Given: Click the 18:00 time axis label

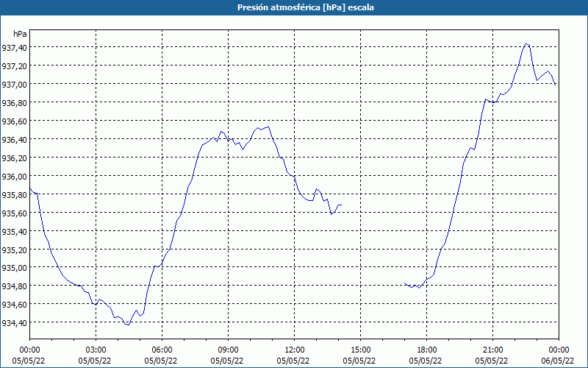Looking at the screenshot, I should point(426,350).
